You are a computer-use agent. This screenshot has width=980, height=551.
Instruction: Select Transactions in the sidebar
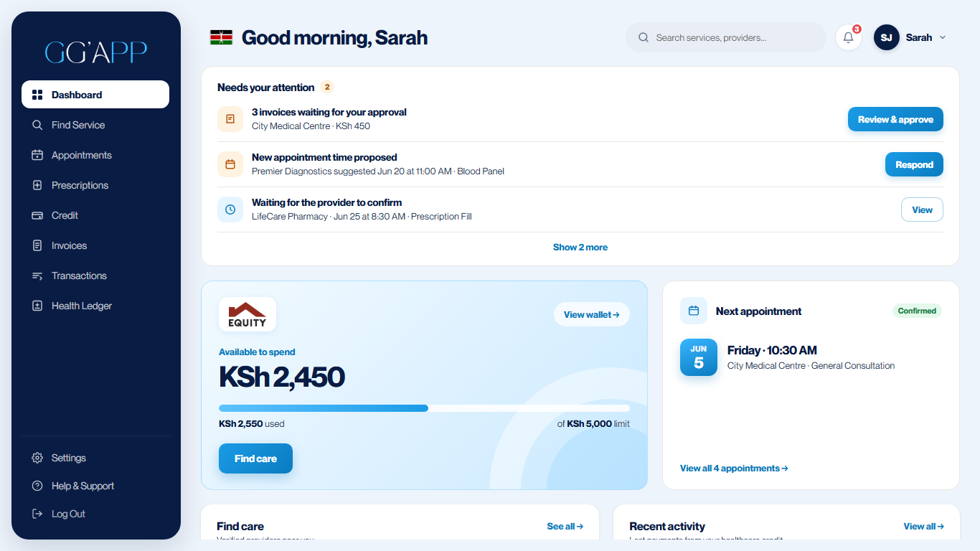(95, 275)
